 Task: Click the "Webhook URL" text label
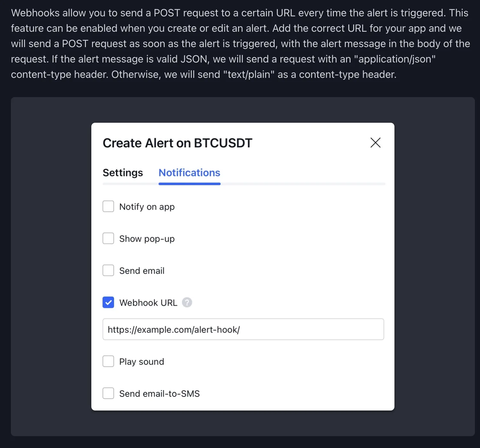pos(148,303)
